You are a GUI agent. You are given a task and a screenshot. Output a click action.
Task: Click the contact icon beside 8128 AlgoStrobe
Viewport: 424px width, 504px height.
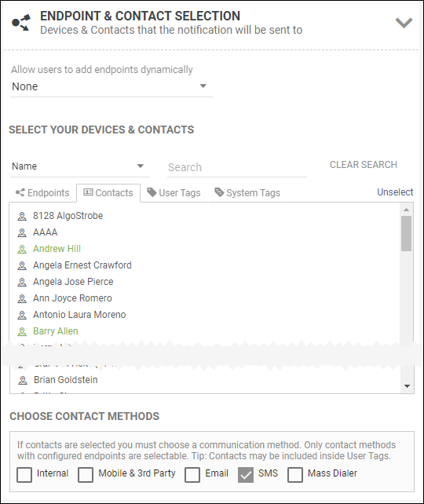(x=22, y=217)
